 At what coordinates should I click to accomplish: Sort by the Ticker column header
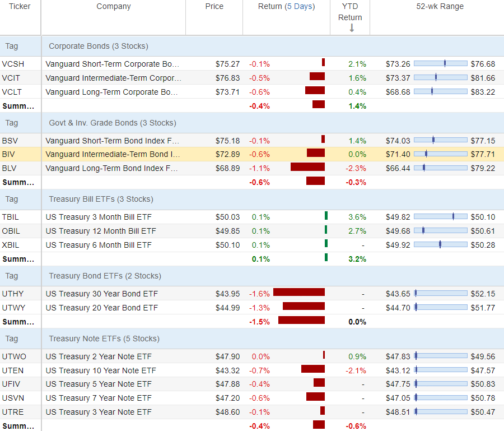20,6
